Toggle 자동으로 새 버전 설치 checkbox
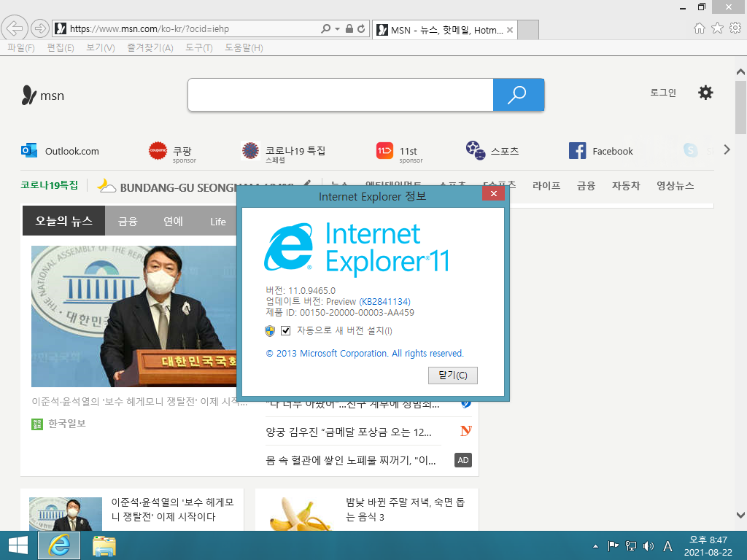Viewport: 747px width, 560px height. pos(286,330)
